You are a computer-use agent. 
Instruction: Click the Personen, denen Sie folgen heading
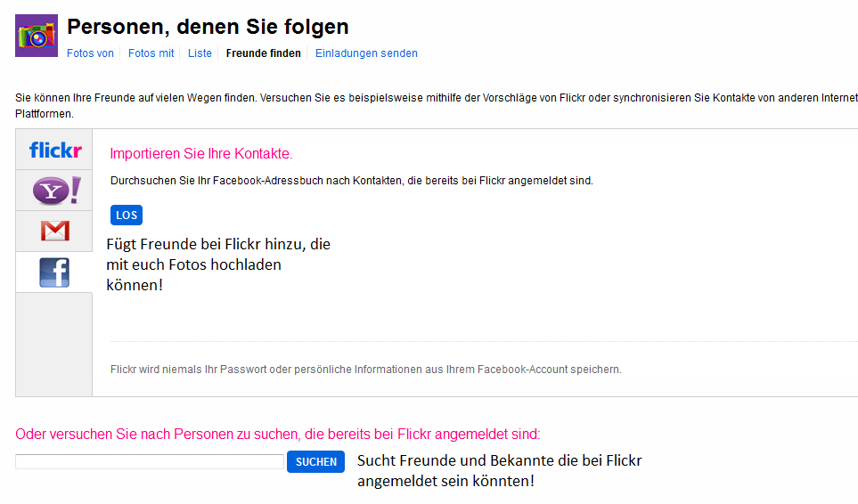(x=208, y=27)
